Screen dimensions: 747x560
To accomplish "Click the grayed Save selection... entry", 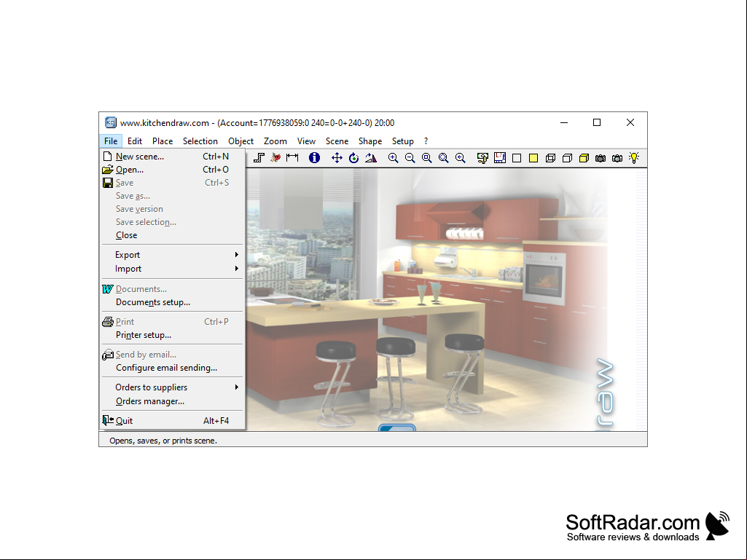I will 173,222.
